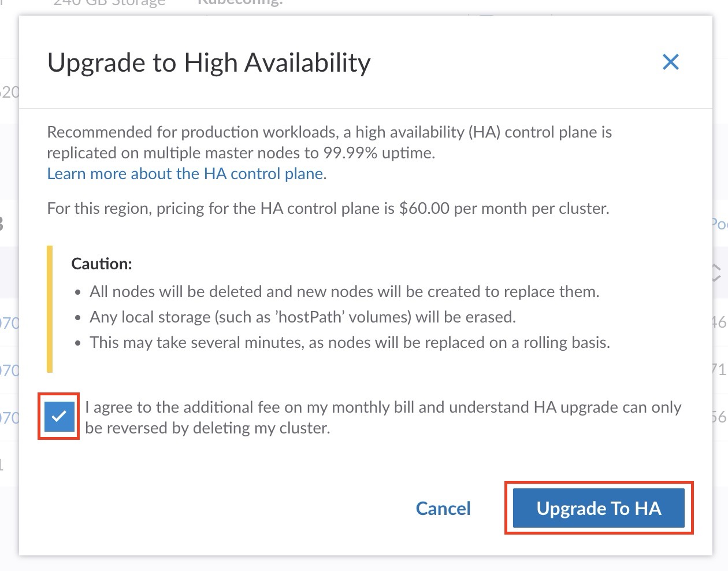Click the last blue '70' link at left edge

coord(10,417)
